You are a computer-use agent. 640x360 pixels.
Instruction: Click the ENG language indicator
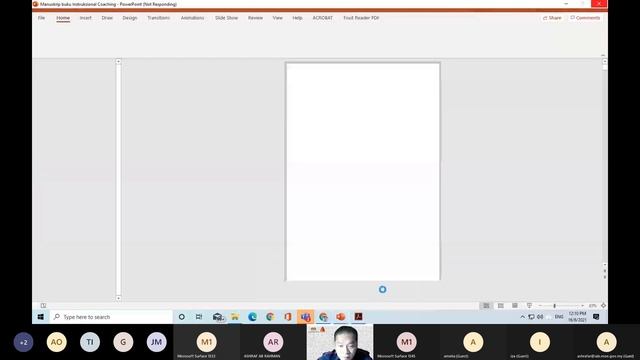tap(559, 317)
